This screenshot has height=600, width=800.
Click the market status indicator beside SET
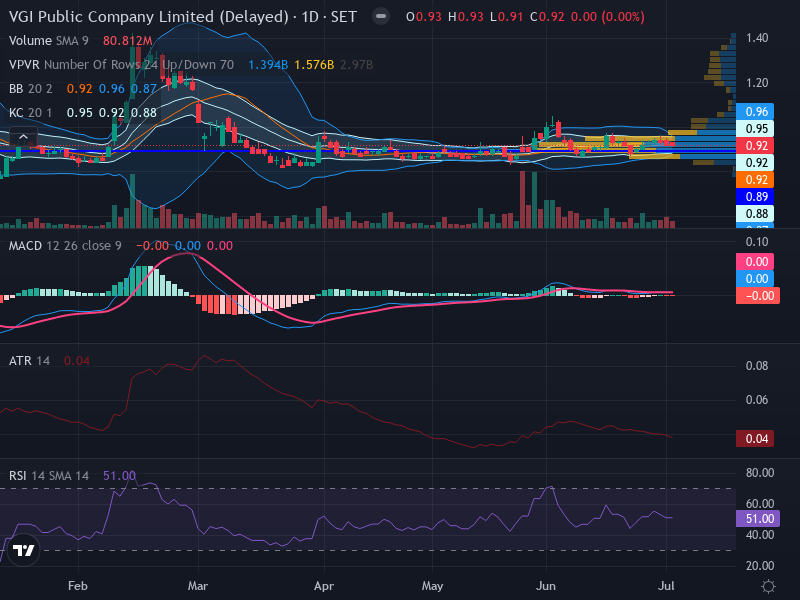pos(381,16)
